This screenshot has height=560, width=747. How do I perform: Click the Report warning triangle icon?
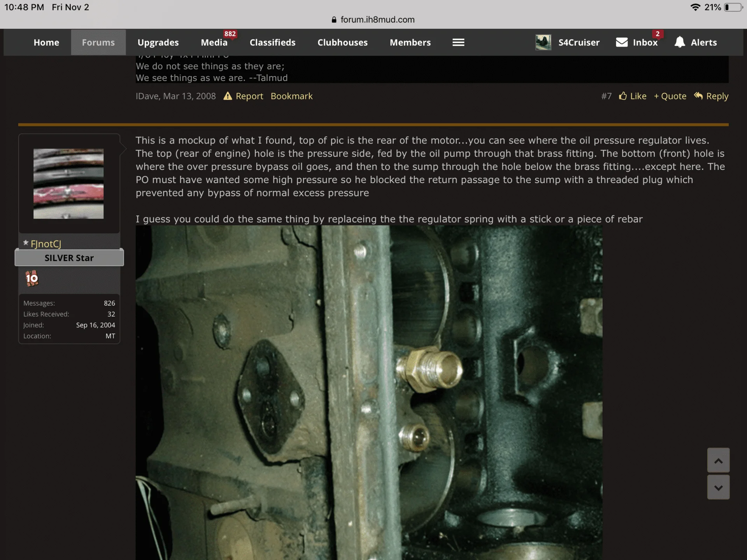point(228,96)
